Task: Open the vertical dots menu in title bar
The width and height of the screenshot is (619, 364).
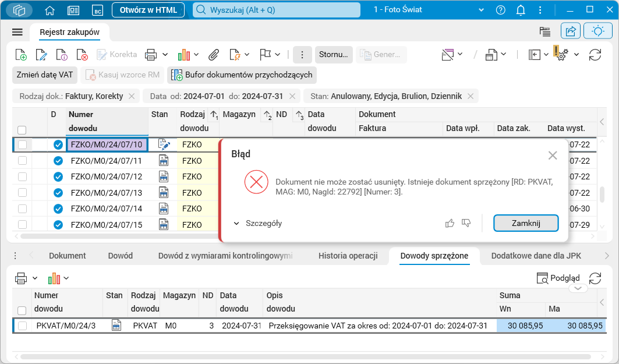Action: [540, 10]
